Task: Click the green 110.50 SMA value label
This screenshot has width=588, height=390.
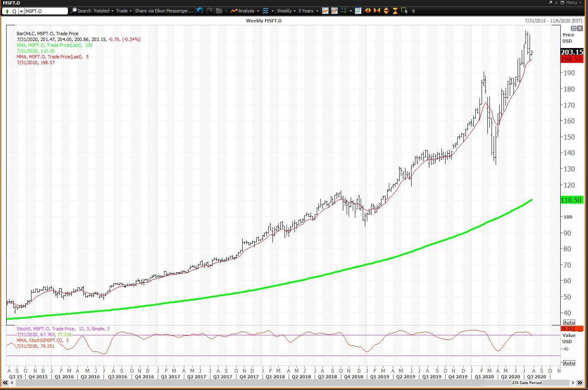Action: [571, 200]
